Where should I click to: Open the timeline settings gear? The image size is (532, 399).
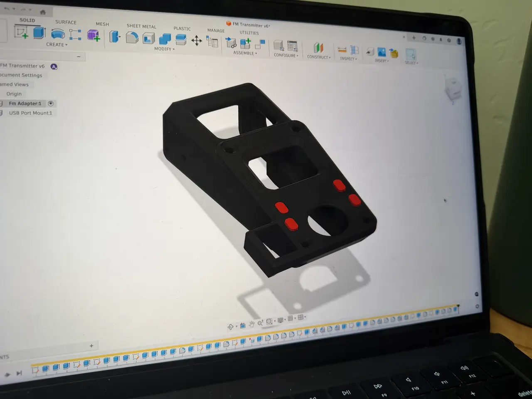tap(477, 306)
